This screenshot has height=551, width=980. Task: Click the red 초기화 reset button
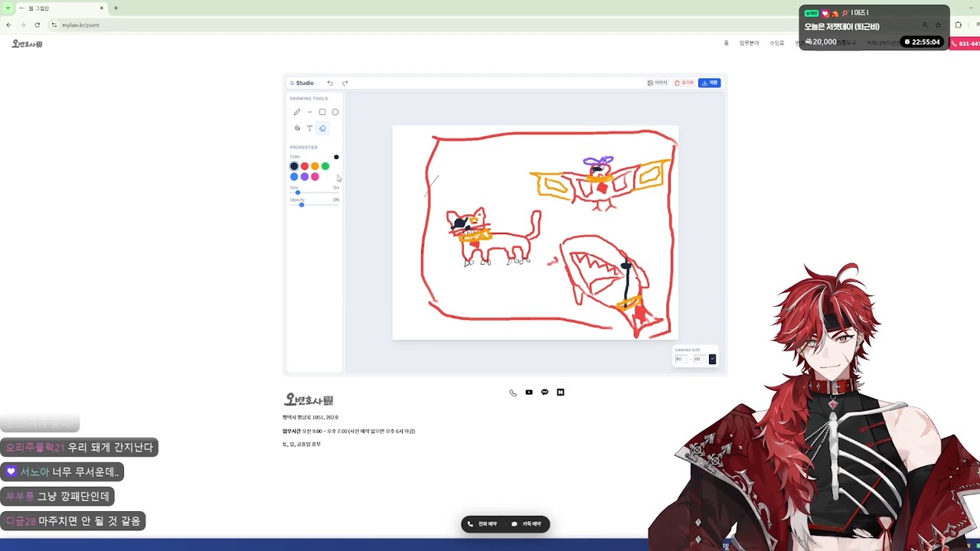pos(684,83)
